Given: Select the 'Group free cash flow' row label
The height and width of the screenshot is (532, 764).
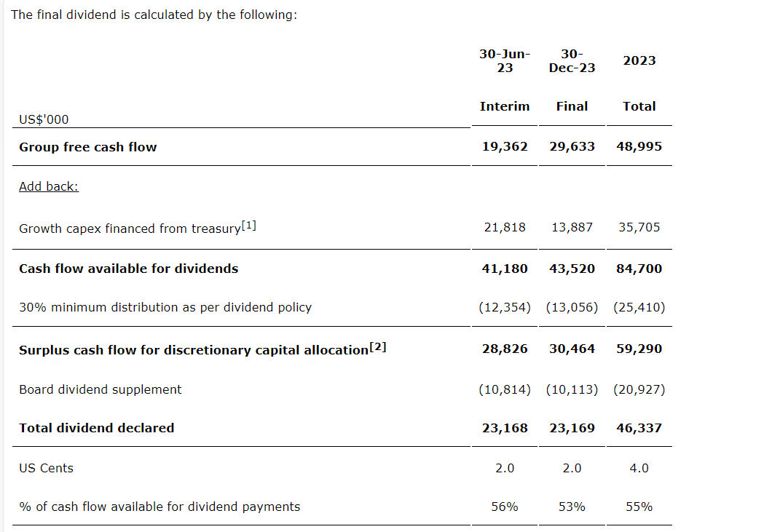Looking at the screenshot, I should pyautogui.click(x=88, y=147).
